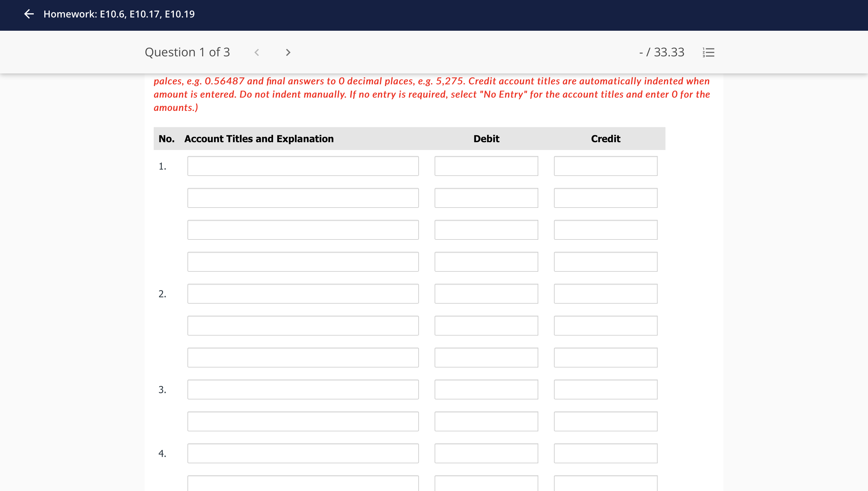
Task: Select the Credit field for entry 1
Action: coord(605,166)
